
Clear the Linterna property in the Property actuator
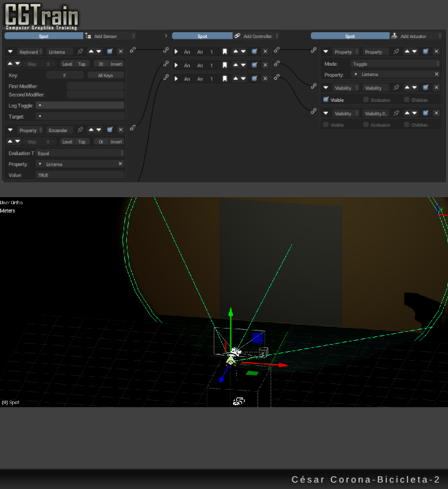tap(436, 75)
